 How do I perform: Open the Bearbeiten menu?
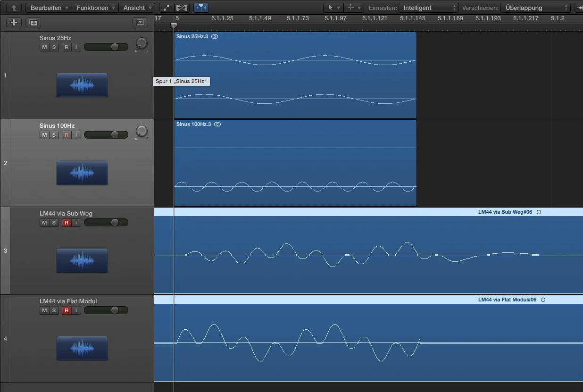49,8
